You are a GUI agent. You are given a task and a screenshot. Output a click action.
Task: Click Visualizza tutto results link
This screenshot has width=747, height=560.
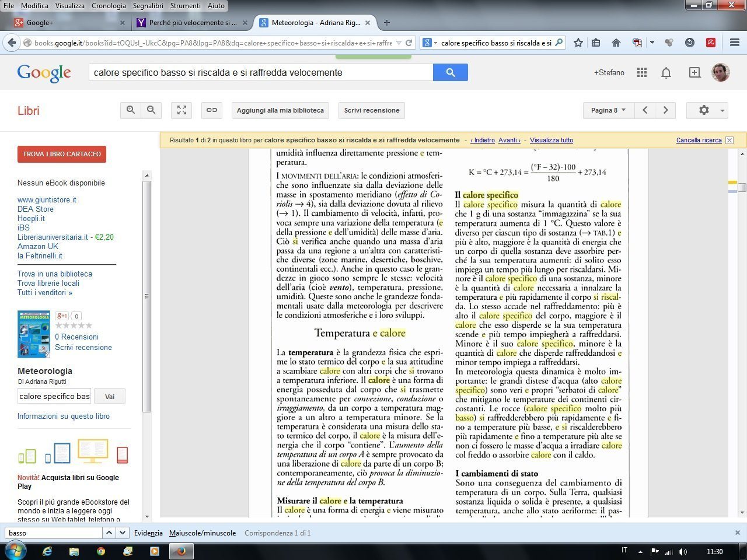[x=551, y=140]
